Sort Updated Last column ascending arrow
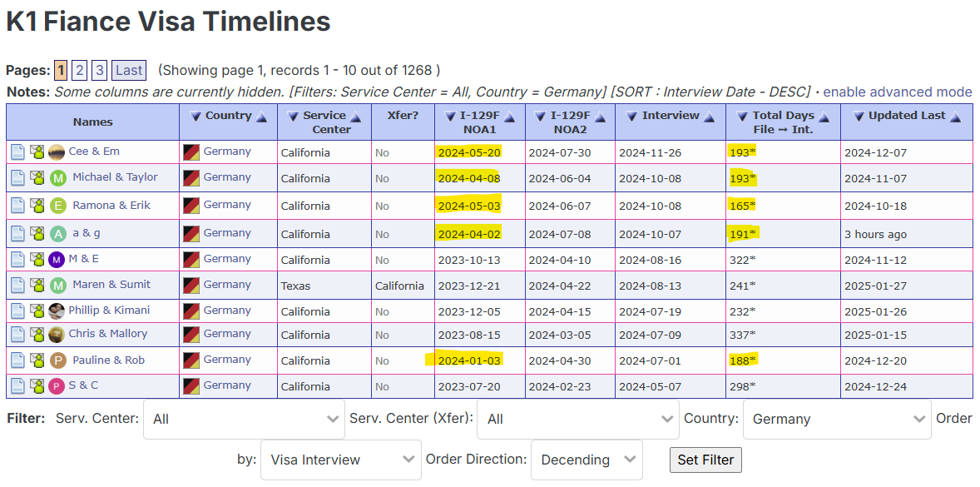The width and height of the screenshot is (980, 487). pos(955,117)
